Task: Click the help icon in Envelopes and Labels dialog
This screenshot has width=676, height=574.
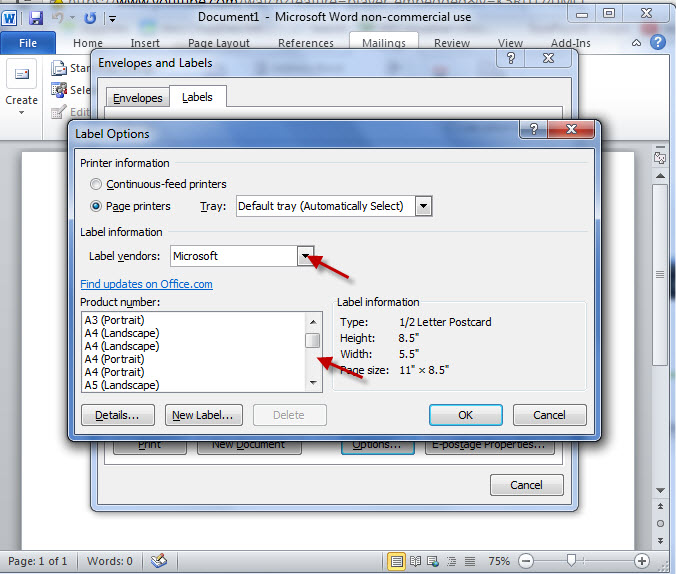Action: pos(511,58)
